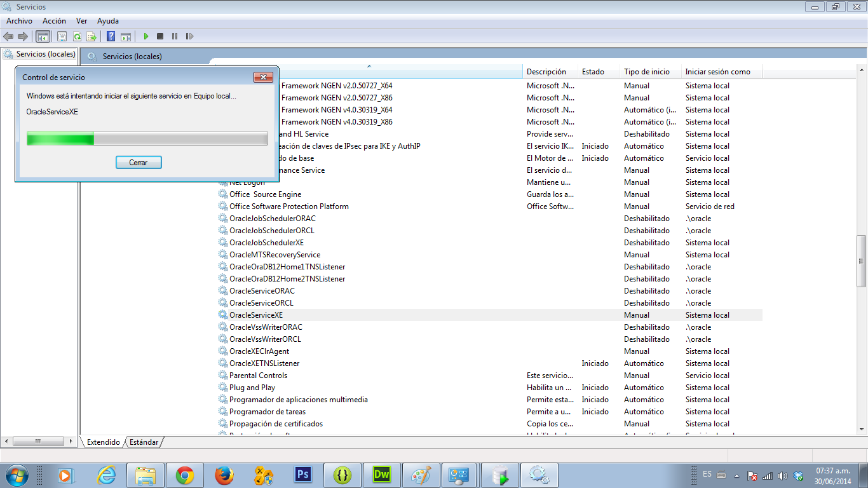The height and width of the screenshot is (488, 868).
Task: Refresh the services list
Action: click(x=78, y=36)
